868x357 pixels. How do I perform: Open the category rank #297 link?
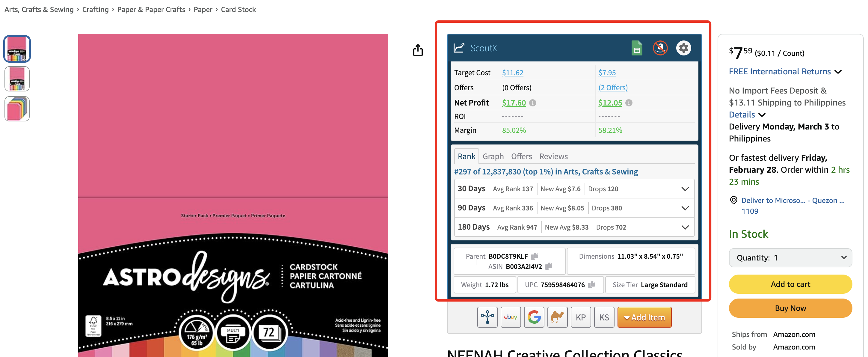tap(546, 172)
